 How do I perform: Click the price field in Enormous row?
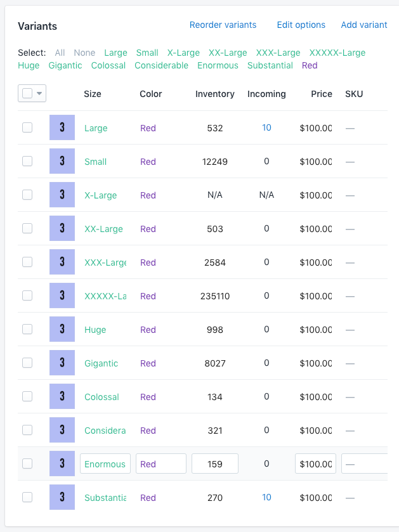315,464
